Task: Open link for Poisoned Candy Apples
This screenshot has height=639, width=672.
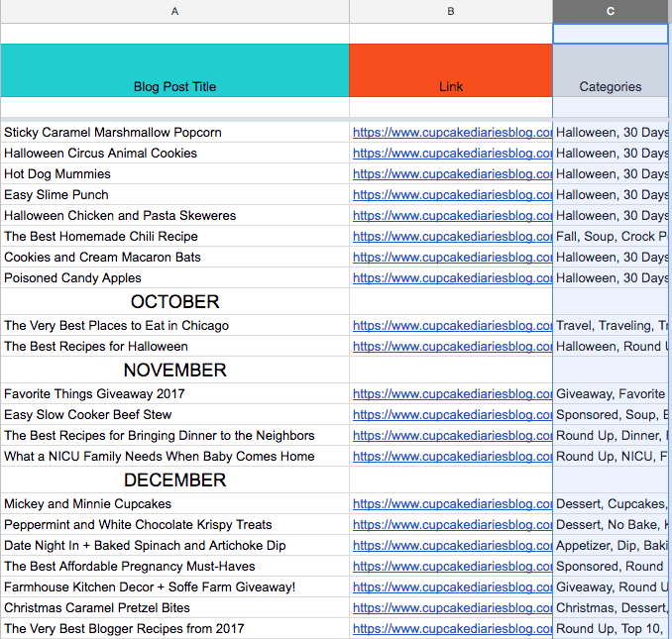Action: [x=452, y=278]
